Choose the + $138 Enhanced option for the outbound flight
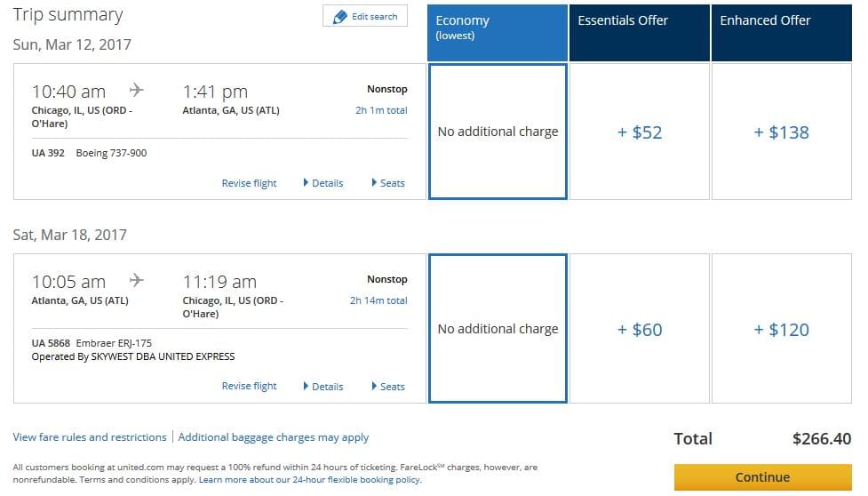Viewport: 868px width, 496px height. pyautogui.click(x=782, y=132)
